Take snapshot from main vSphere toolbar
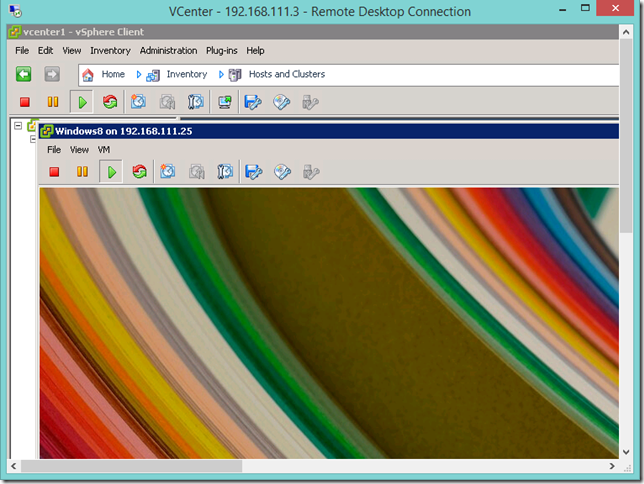The height and width of the screenshot is (484, 644). click(138, 101)
